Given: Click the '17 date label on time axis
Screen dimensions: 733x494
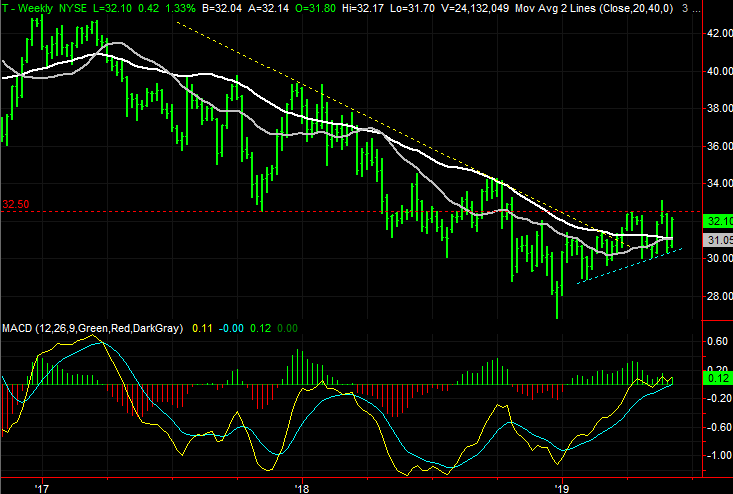Looking at the screenshot, I should coord(41,487).
